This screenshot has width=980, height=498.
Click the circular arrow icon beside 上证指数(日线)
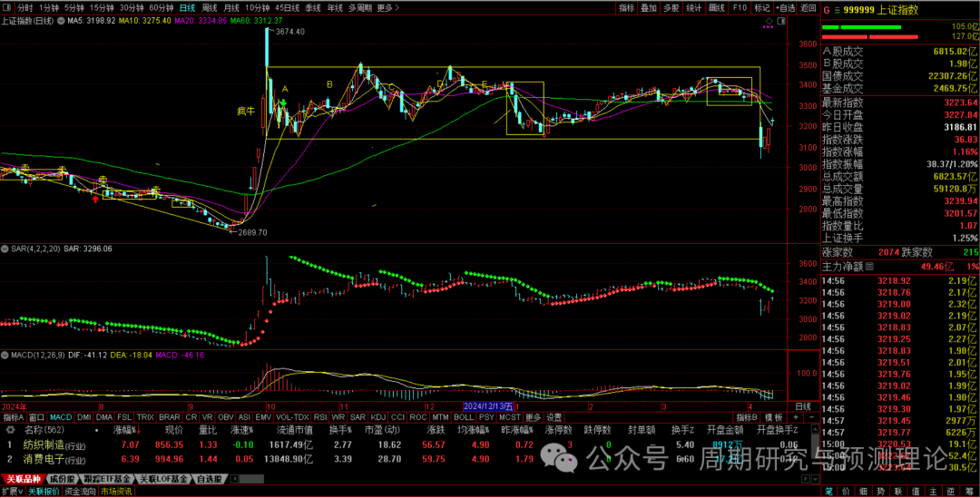click(x=62, y=20)
